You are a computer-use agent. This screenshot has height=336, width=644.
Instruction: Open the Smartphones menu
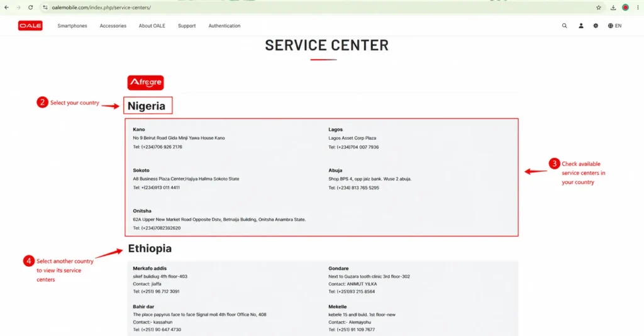[x=72, y=25]
